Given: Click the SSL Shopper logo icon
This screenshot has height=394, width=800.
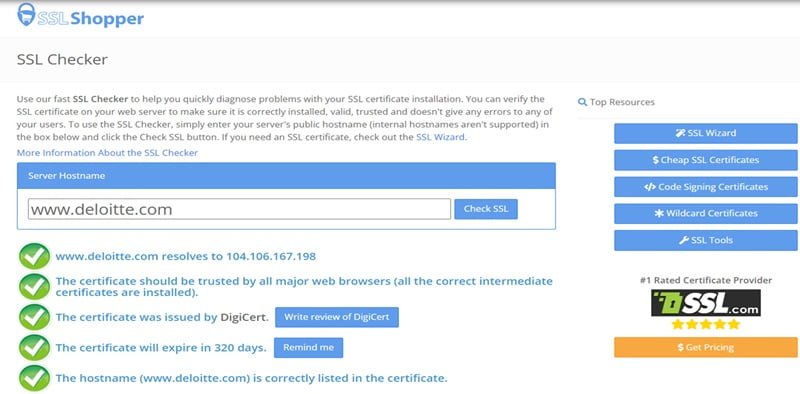Looking at the screenshot, I should [27, 14].
